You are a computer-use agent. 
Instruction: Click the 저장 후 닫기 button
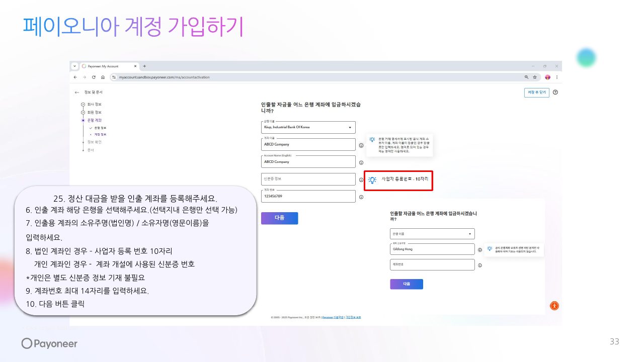[536, 93]
